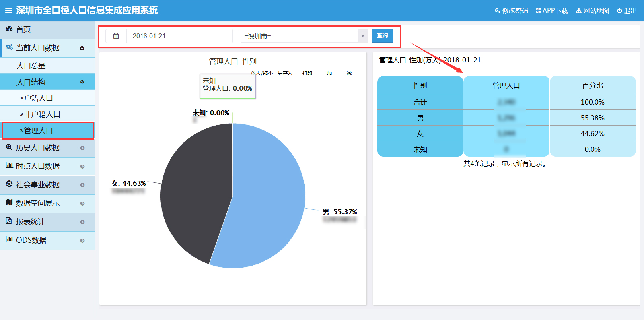Click the 55.38% cell in table

click(x=593, y=118)
